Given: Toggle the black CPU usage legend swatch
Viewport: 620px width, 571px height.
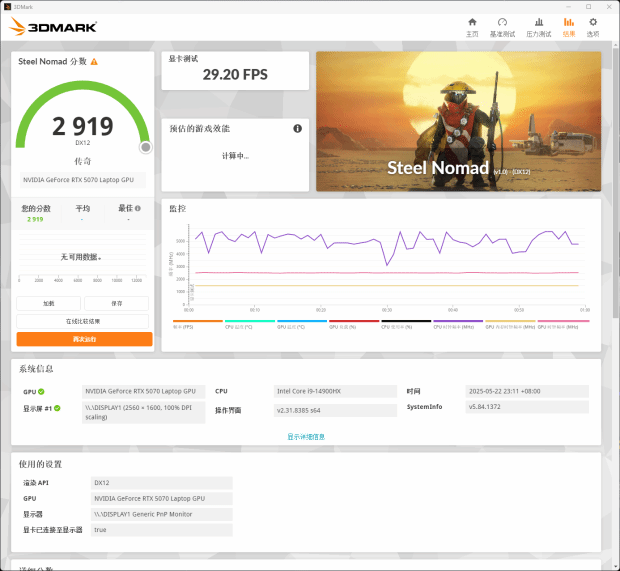Looking at the screenshot, I should click(406, 321).
